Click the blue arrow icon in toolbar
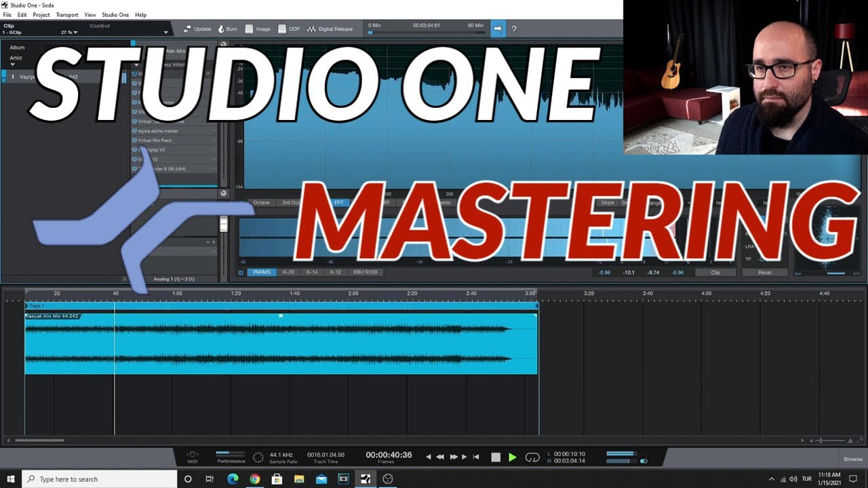The height and width of the screenshot is (488, 868). click(498, 28)
